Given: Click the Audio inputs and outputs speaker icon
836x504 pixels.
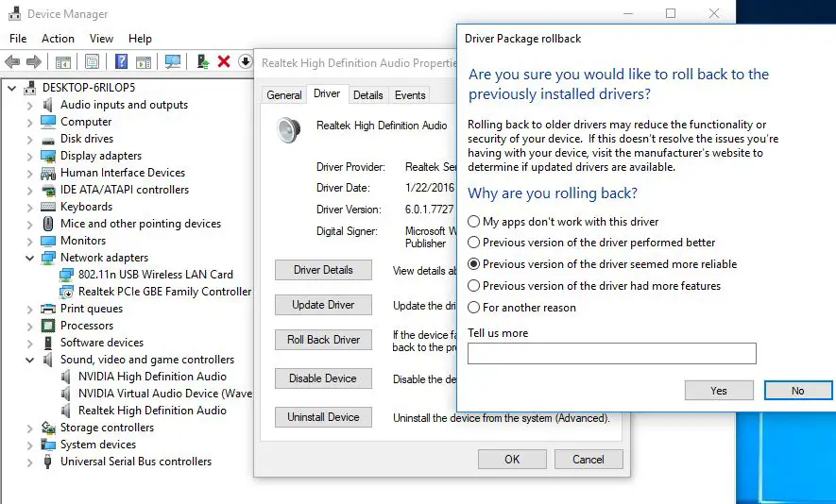Looking at the screenshot, I should (x=48, y=105).
